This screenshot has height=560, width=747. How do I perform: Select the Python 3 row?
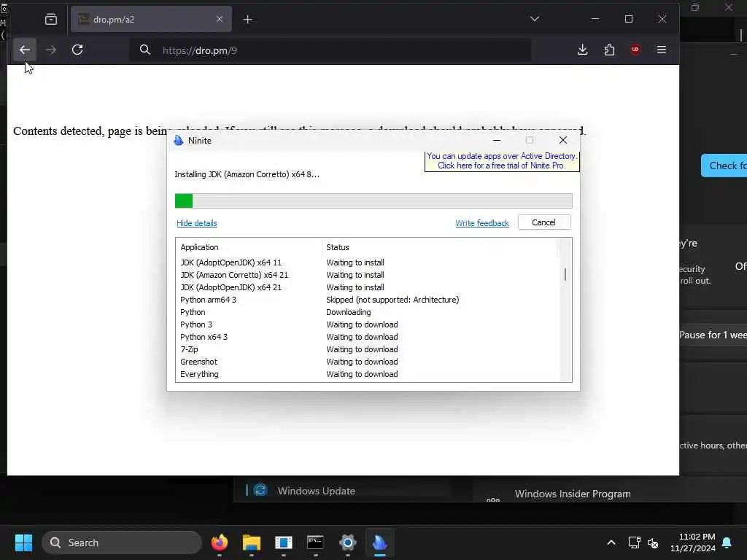click(366, 324)
